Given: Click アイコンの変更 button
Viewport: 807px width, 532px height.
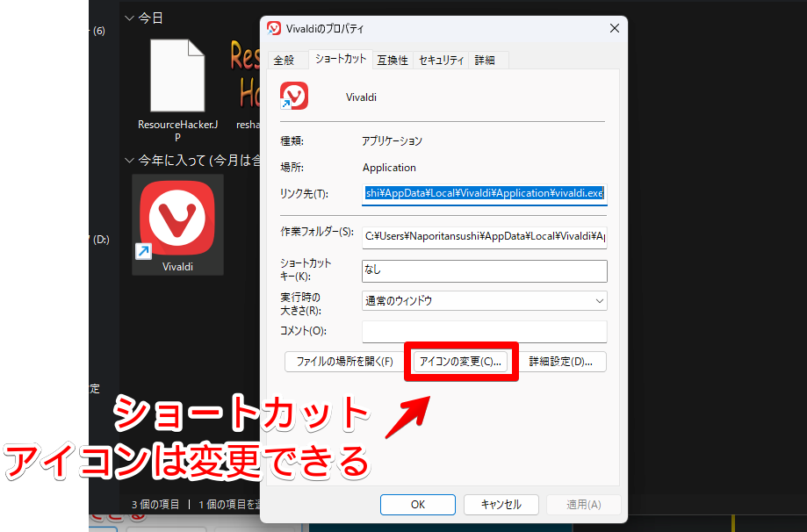Looking at the screenshot, I should click(460, 362).
